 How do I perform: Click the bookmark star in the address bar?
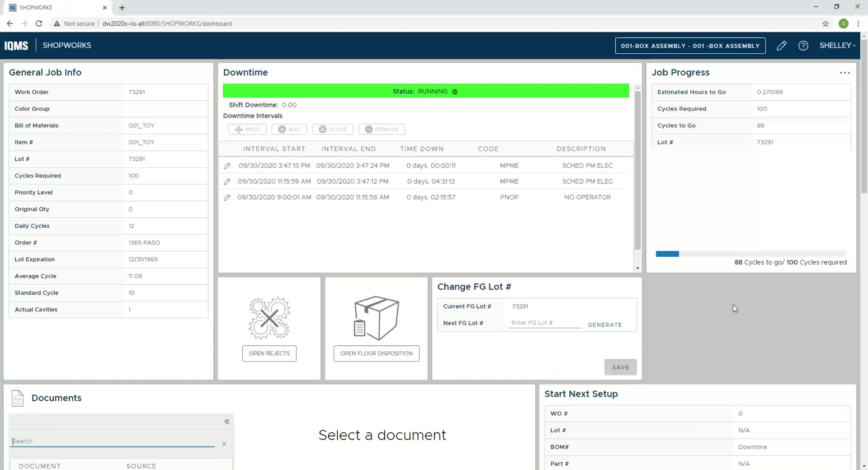(x=826, y=23)
